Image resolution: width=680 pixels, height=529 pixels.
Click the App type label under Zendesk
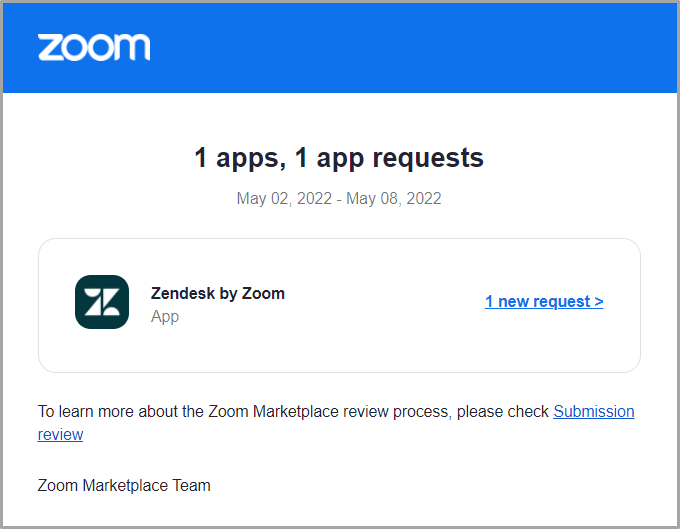(x=165, y=317)
